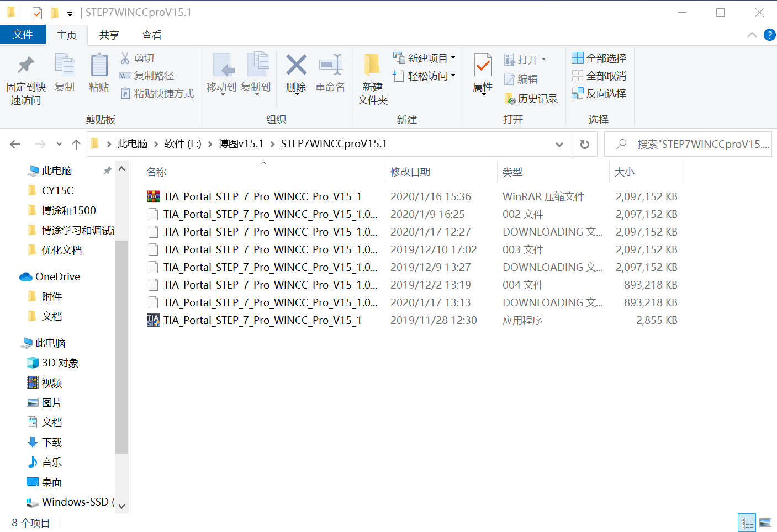Expand the Easy access dropdown

pos(453,75)
